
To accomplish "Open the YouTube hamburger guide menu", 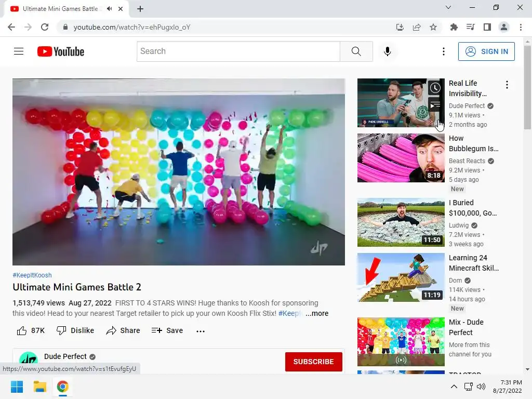I will 19,51.
